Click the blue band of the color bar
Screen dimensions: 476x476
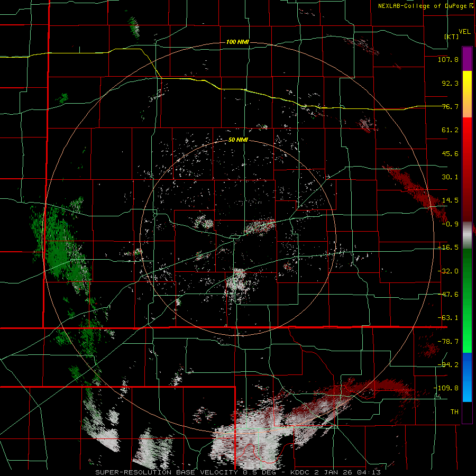click(x=467, y=377)
